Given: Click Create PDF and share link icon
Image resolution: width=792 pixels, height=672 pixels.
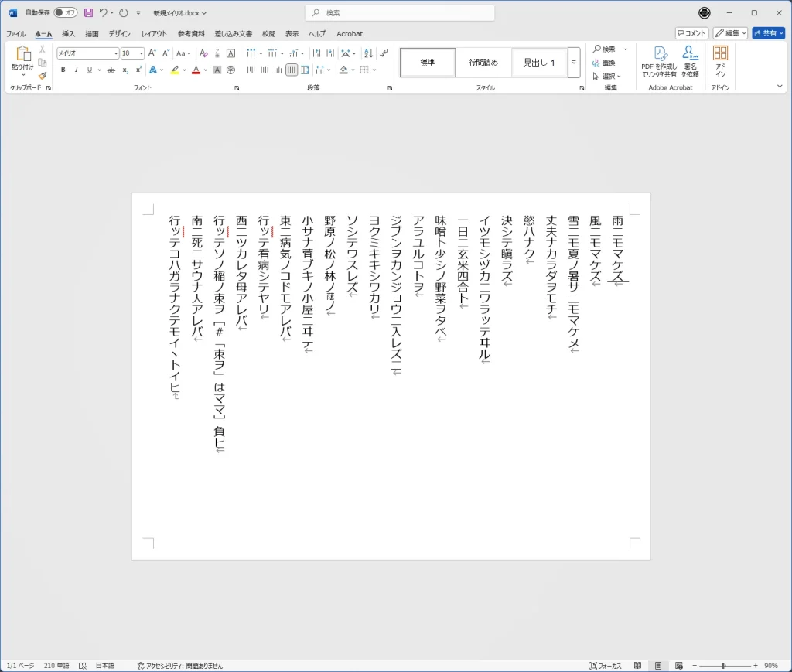Looking at the screenshot, I should (x=659, y=62).
